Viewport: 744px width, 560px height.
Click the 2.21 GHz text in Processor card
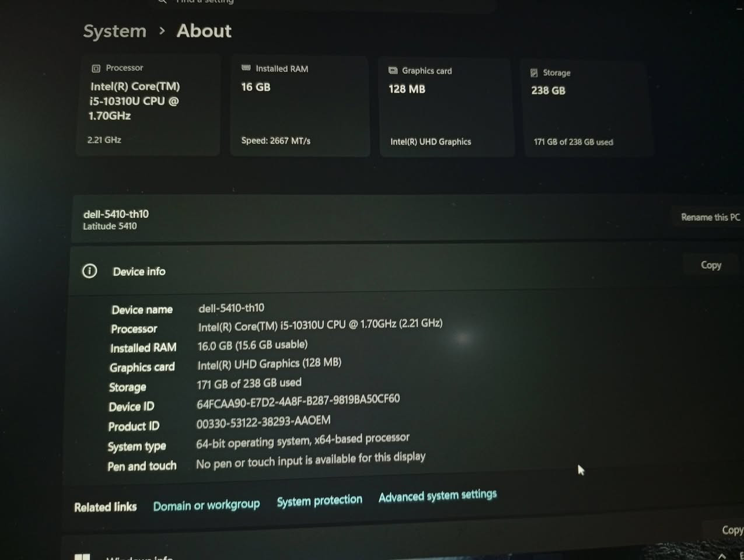click(104, 140)
